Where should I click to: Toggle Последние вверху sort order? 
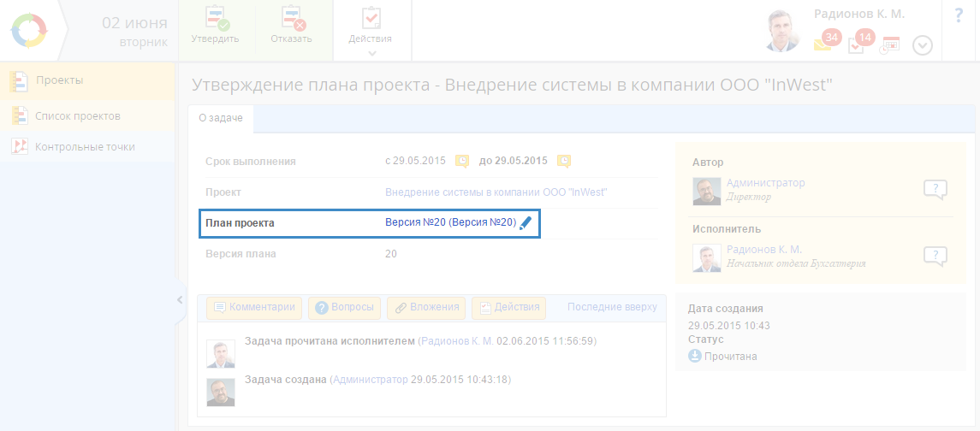(612, 307)
